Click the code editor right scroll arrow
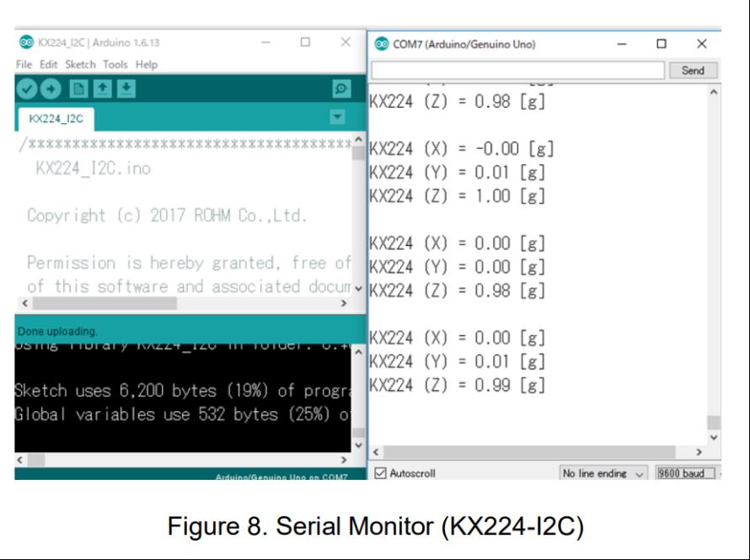The height and width of the screenshot is (560, 750). click(344, 303)
